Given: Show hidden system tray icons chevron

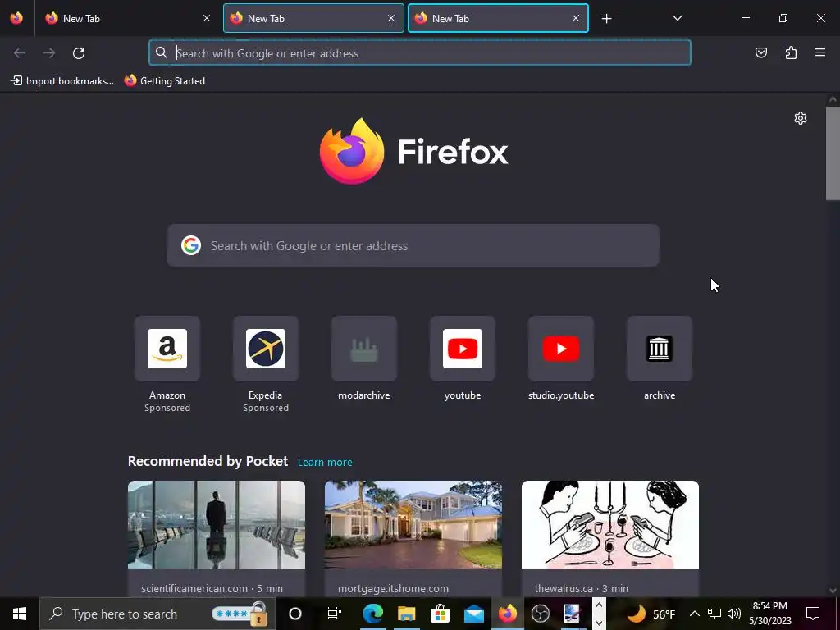Looking at the screenshot, I should (x=694, y=614).
